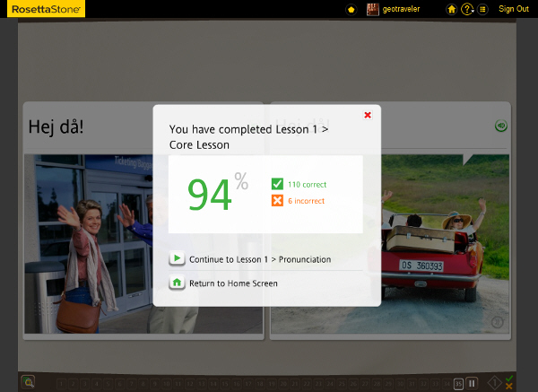Go to home via header house icon

pos(452,9)
